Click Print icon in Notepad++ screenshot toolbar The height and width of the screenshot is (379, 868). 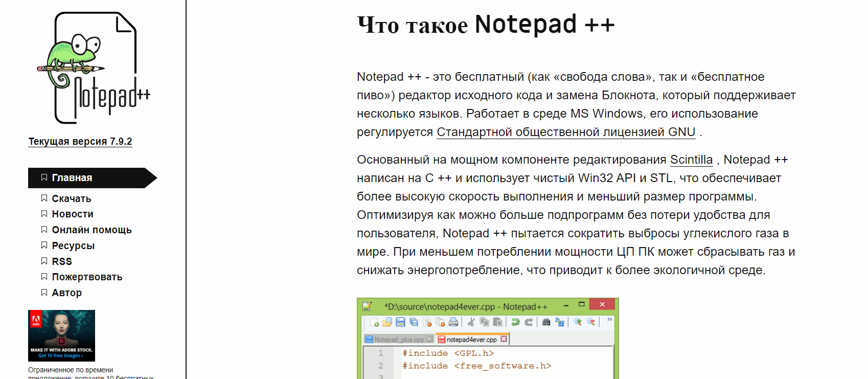tap(453, 322)
